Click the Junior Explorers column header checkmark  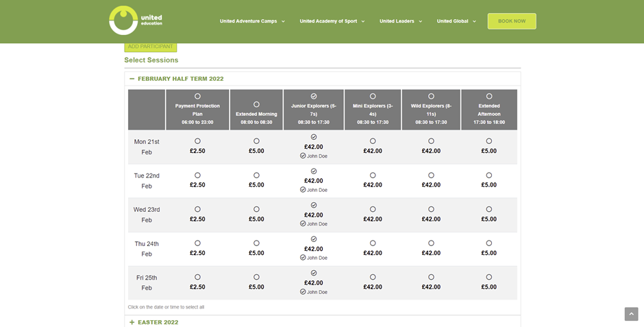click(314, 96)
